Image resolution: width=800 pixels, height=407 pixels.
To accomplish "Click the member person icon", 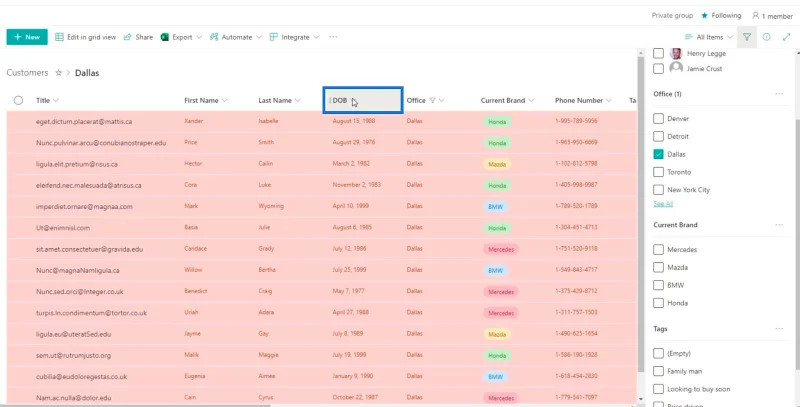I will (x=756, y=16).
